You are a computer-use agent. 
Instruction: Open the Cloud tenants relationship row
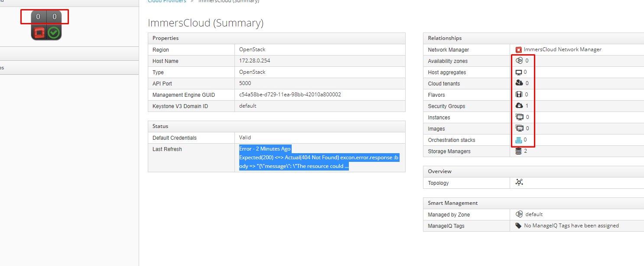(533, 84)
